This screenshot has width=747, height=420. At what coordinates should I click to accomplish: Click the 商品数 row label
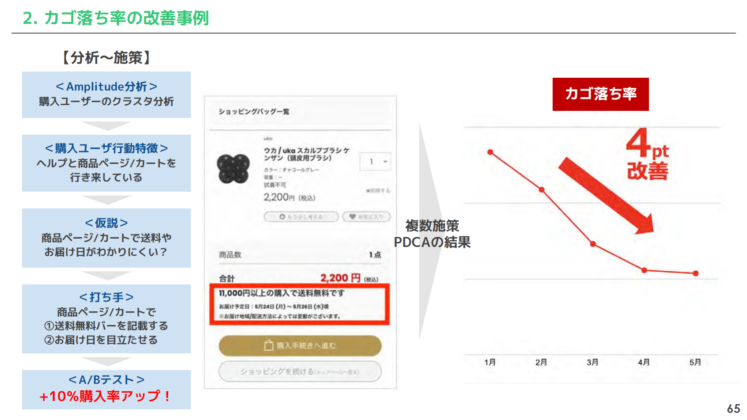point(230,255)
